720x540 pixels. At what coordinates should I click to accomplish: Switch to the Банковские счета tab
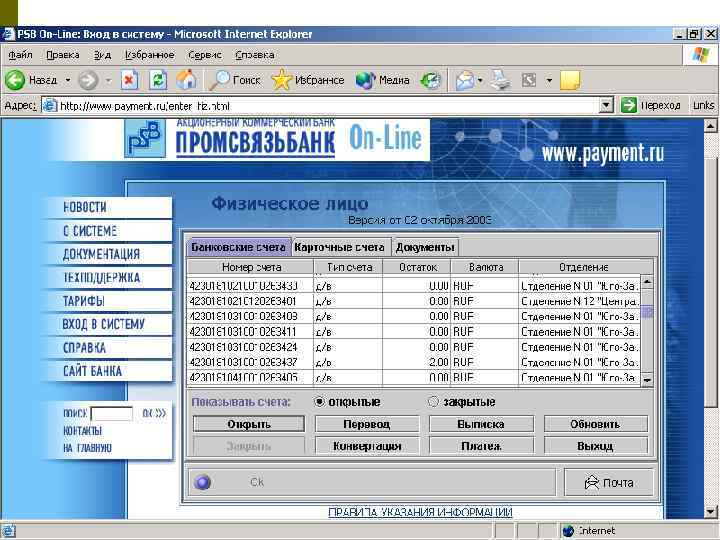click(238, 247)
